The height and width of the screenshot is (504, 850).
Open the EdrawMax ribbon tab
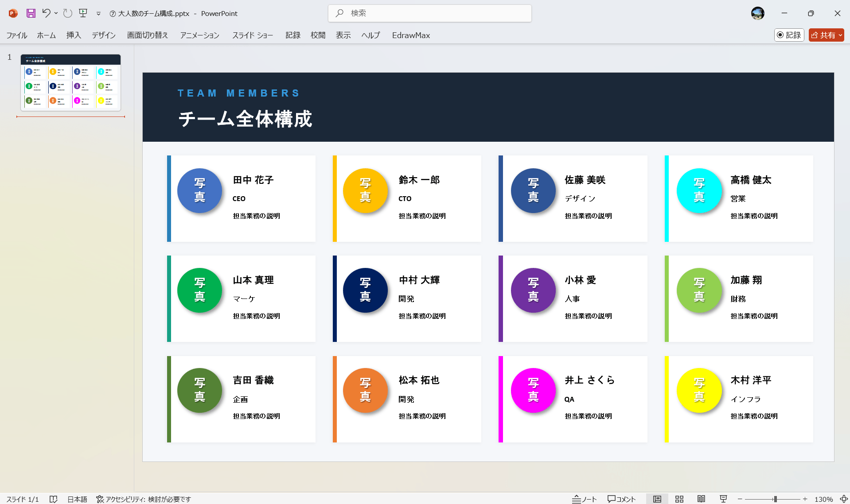point(410,35)
